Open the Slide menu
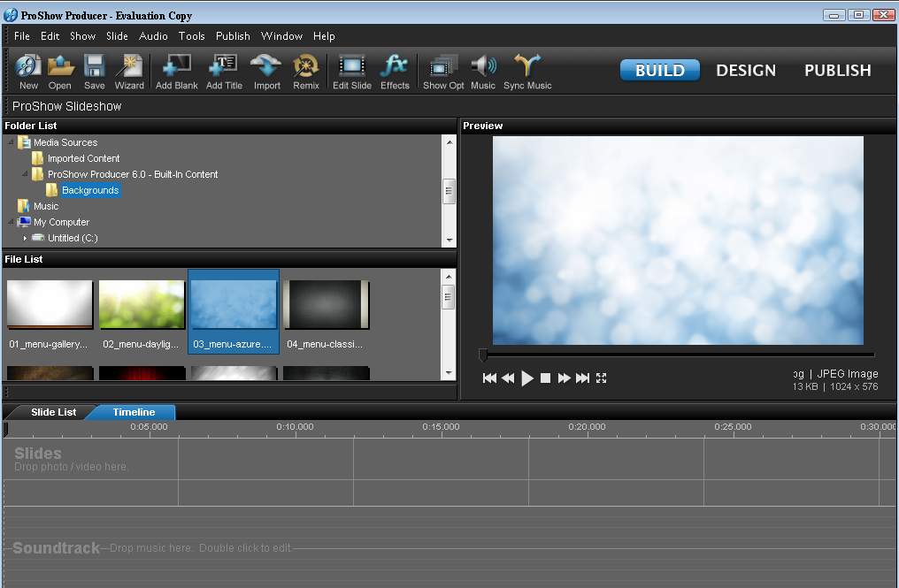 117,36
